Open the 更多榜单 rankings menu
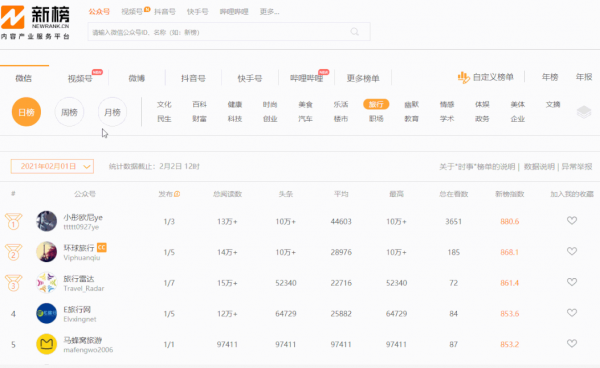The width and height of the screenshot is (600, 368). point(363,78)
